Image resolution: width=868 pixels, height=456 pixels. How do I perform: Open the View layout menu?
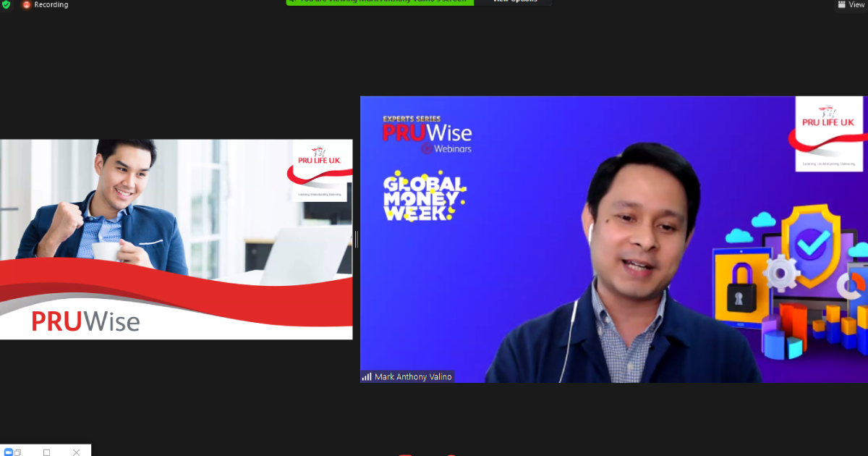pos(851,4)
